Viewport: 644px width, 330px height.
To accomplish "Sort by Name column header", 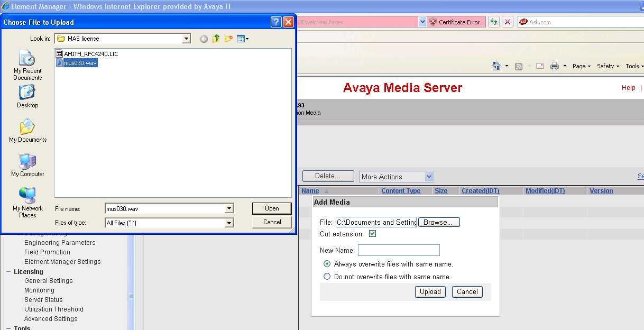I will (310, 191).
